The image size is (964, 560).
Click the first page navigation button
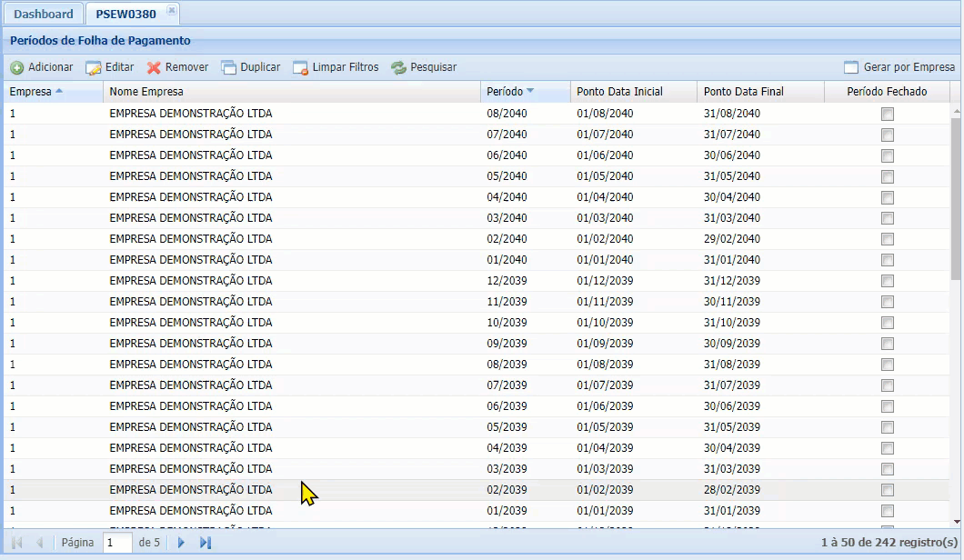pos(15,542)
